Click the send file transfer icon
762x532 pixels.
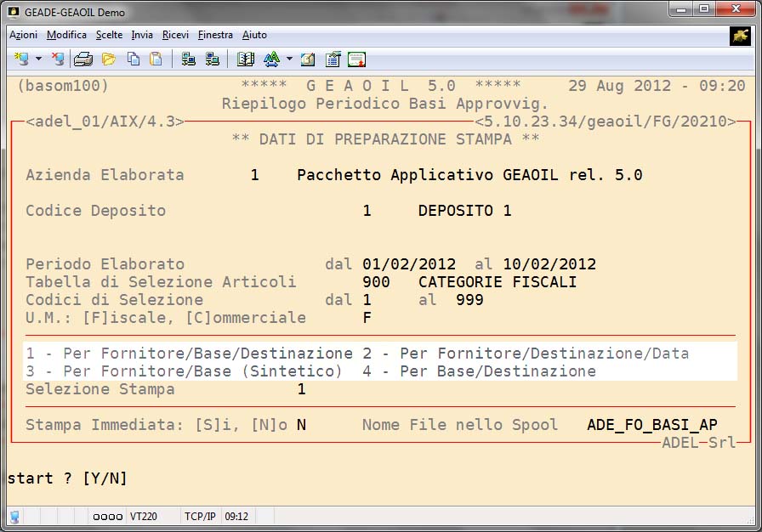(189, 59)
